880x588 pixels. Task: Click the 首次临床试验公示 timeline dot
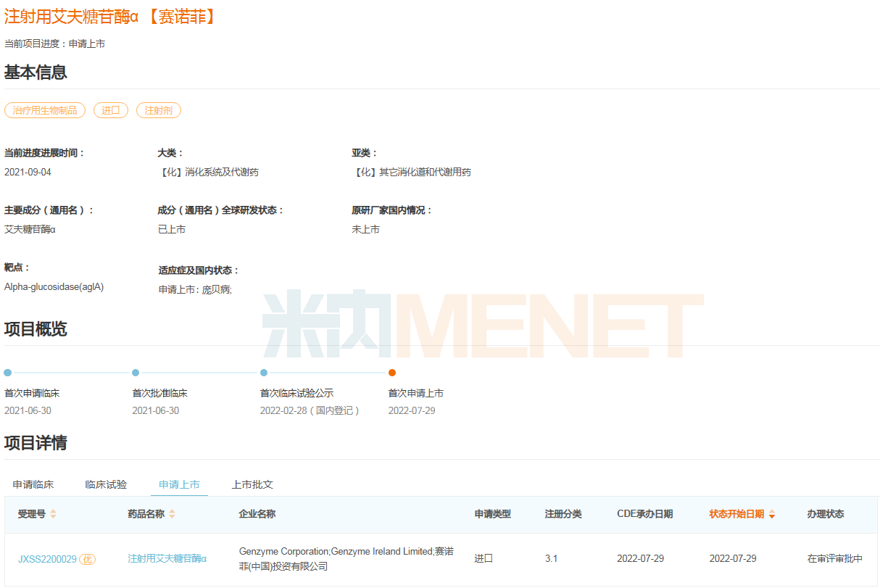pyautogui.click(x=264, y=373)
